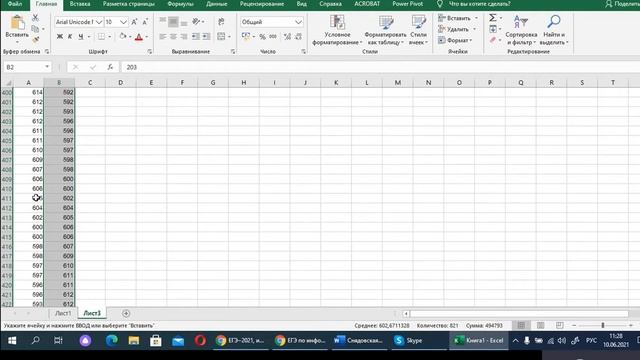Click the formula bar showing 203
640x360 pixels.
click(380, 67)
